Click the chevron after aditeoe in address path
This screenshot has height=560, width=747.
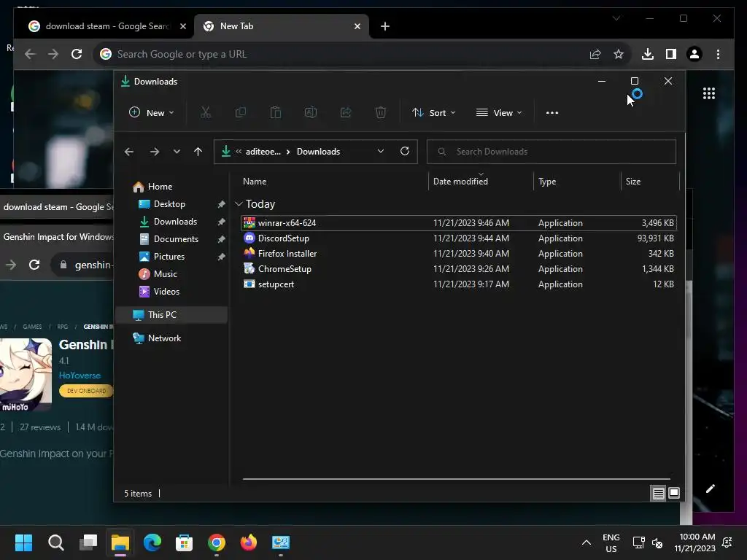[x=287, y=152]
